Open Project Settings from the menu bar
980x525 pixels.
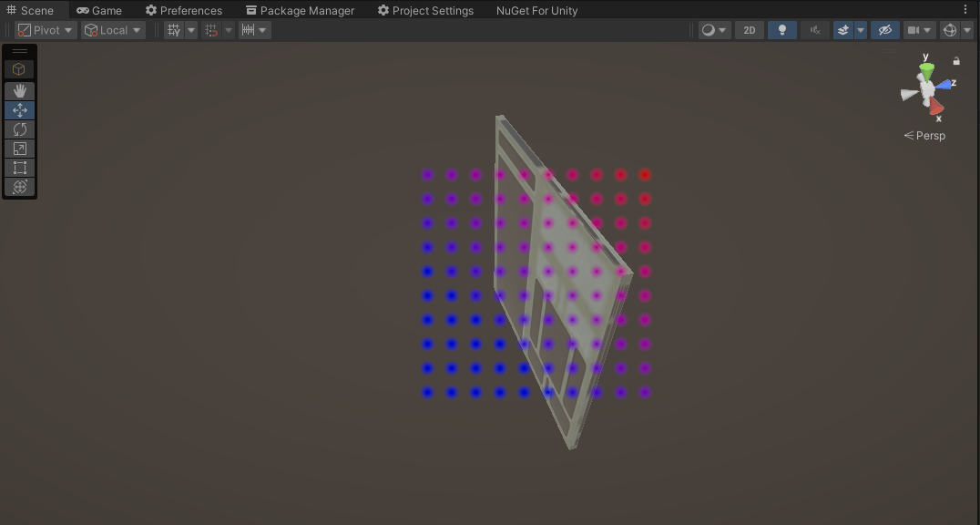(x=427, y=10)
